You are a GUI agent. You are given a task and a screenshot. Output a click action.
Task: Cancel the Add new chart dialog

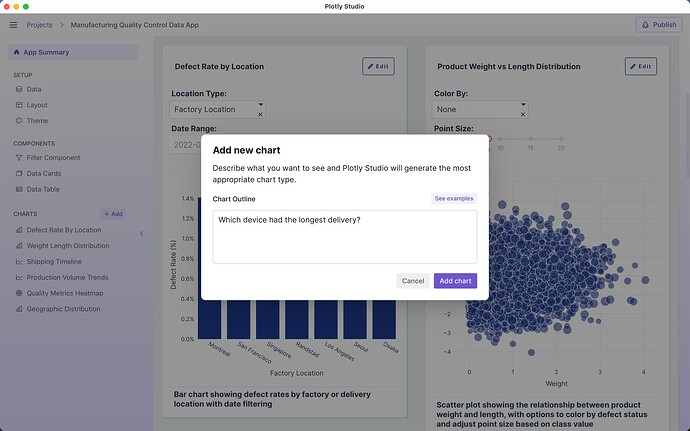(413, 281)
